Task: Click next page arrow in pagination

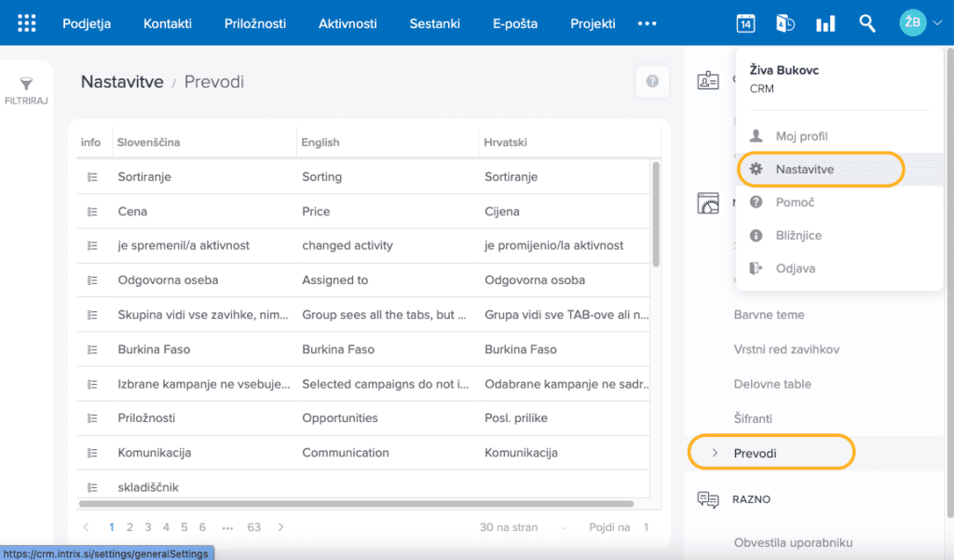Action: [280, 527]
